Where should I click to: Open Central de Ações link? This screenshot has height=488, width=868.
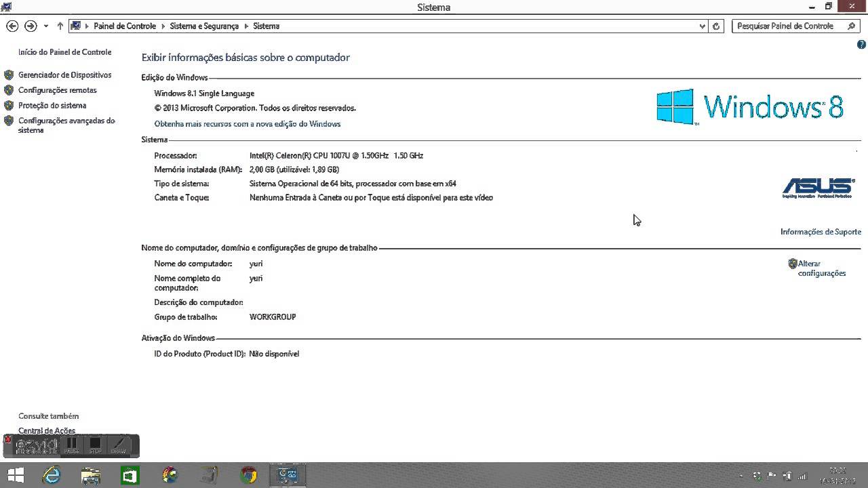(x=47, y=430)
